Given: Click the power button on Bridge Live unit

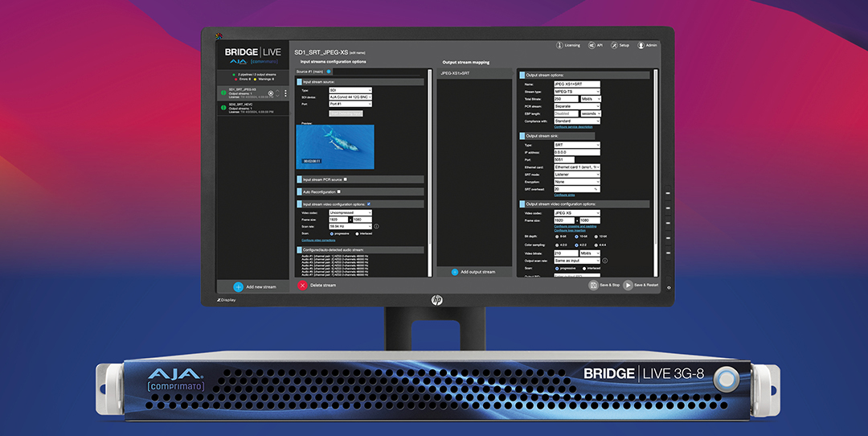Looking at the screenshot, I should pyautogui.click(x=726, y=380).
